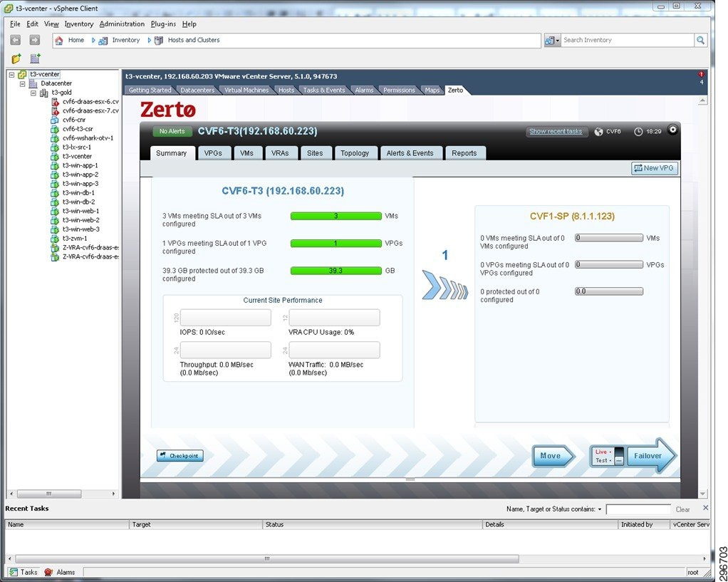Collapse the Datacenter tree node
Image resolution: width=728 pixels, height=582 pixels.
click(22, 83)
